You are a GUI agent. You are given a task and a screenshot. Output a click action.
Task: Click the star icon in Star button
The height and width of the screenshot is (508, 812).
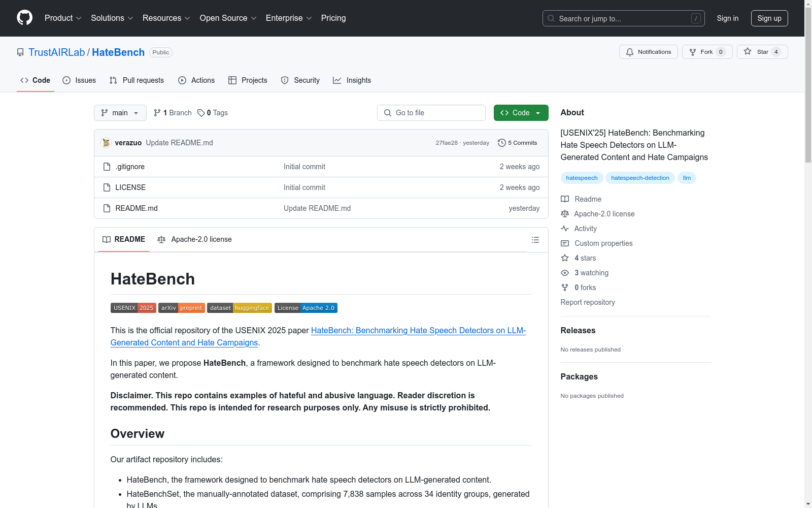click(x=748, y=51)
